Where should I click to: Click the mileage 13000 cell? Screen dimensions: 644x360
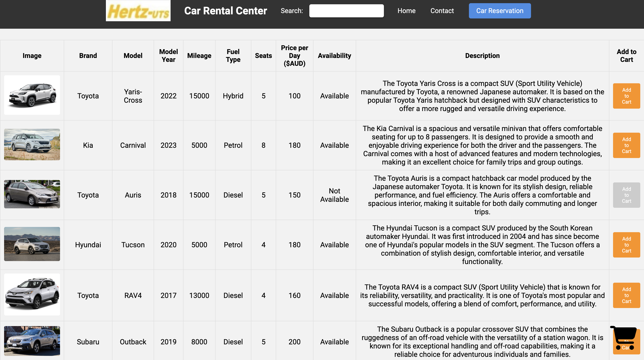pos(199,295)
